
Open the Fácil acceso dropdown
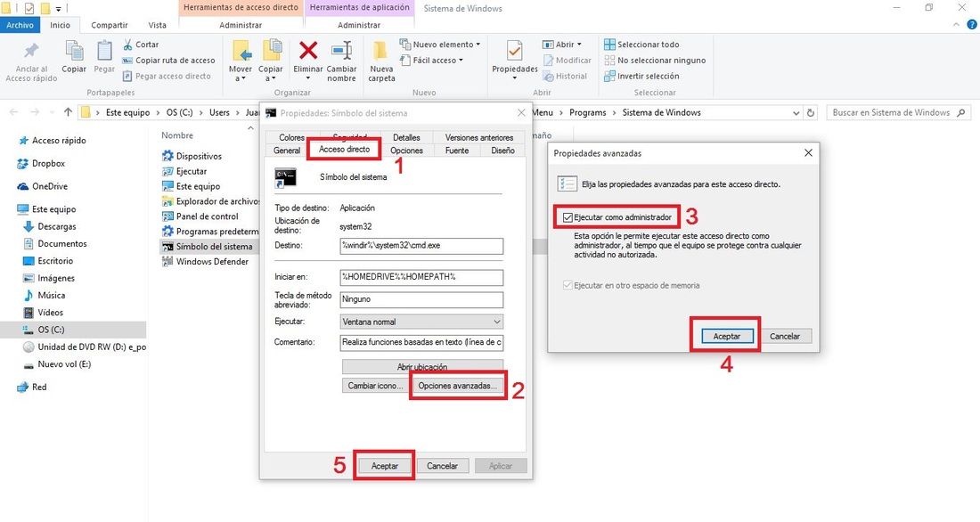(x=431, y=60)
